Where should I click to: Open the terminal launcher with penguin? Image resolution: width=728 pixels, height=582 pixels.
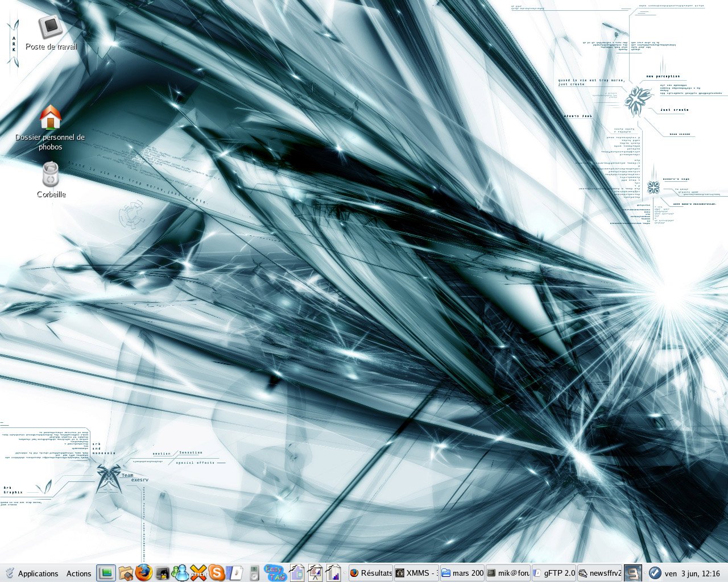tap(162, 573)
